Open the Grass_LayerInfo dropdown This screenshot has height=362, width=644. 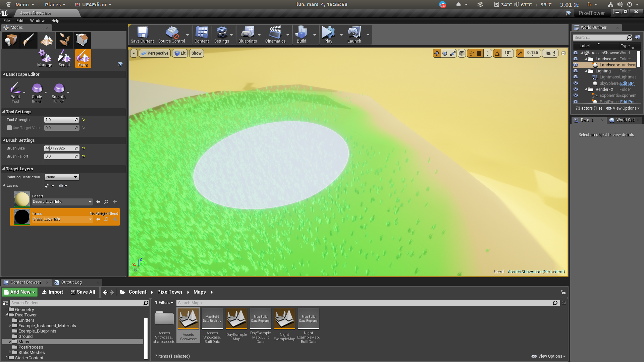click(x=62, y=219)
